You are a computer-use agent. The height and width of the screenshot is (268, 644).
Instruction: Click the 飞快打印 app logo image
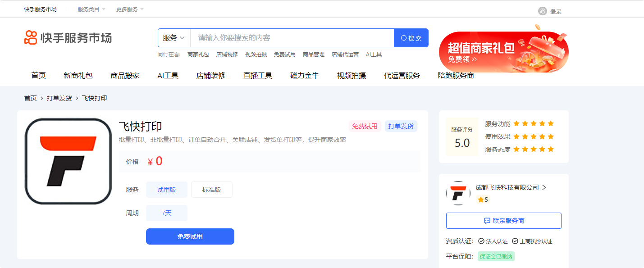(x=68, y=161)
